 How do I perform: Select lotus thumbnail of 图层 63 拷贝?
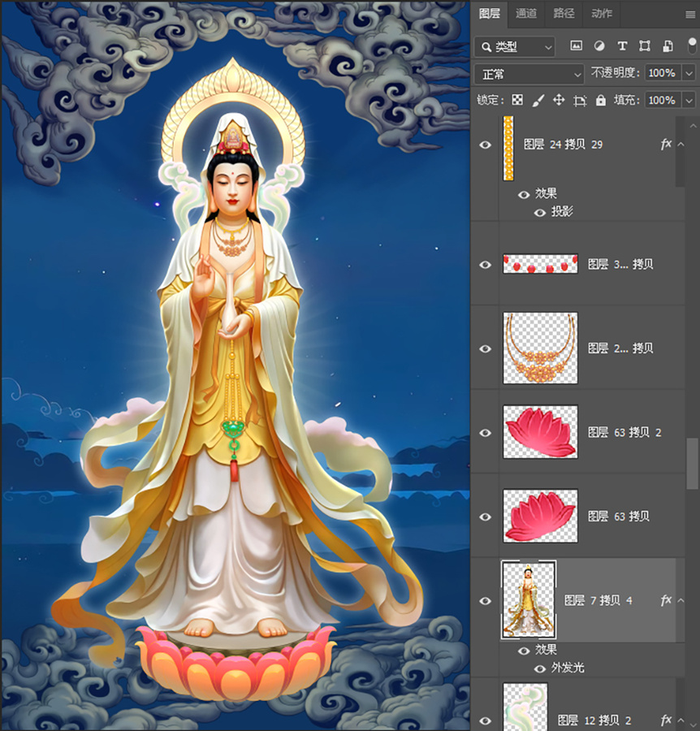[x=541, y=516]
